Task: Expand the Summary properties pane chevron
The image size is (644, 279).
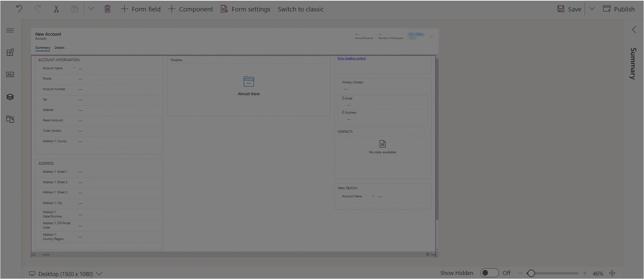Action: pyautogui.click(x=634, y=30)
